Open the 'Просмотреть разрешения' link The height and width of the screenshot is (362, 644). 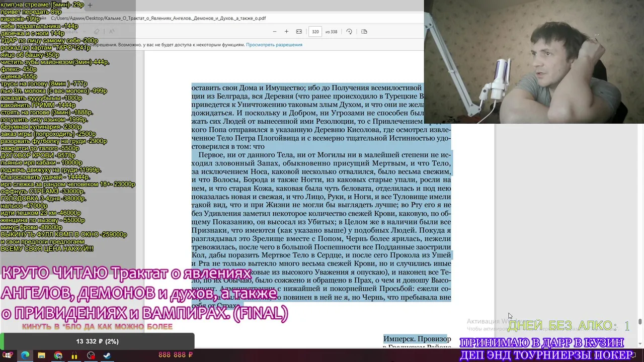274,45
